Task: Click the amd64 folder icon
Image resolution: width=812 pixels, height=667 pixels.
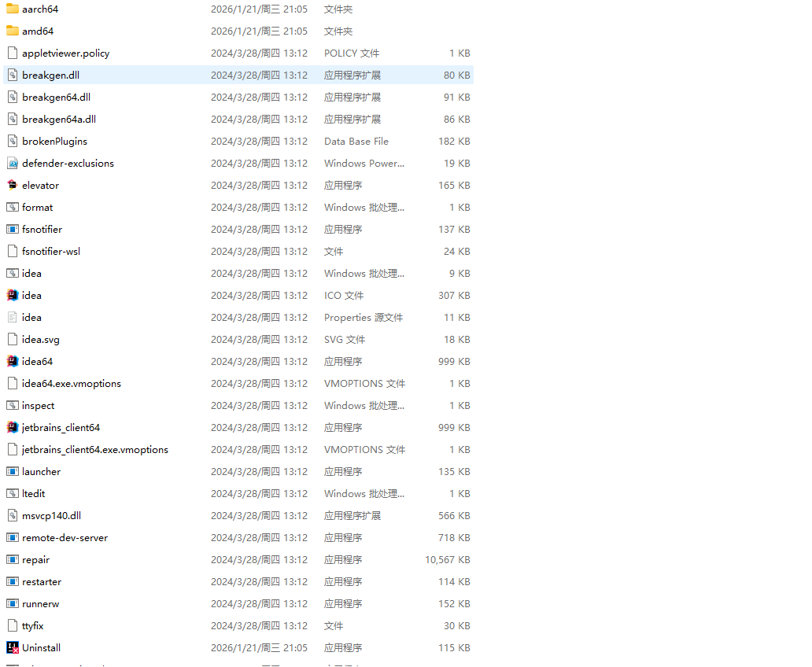Action: coord(12,31)
